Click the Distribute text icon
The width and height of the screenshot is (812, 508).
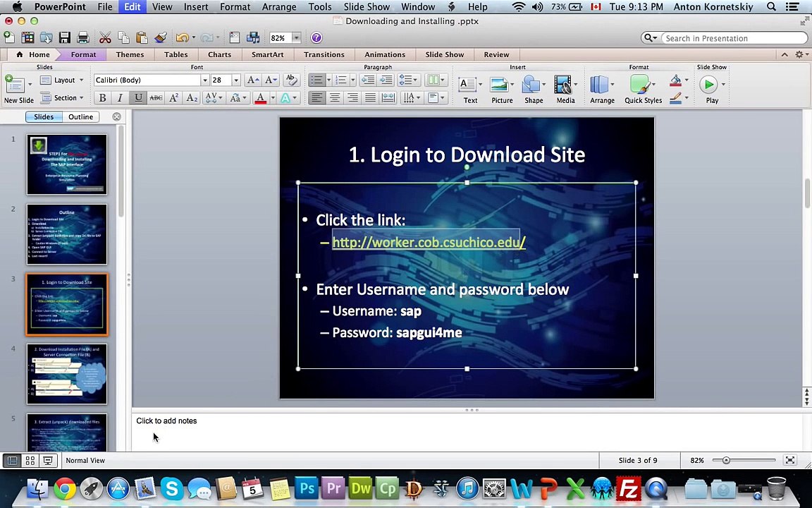coord(388,97)
